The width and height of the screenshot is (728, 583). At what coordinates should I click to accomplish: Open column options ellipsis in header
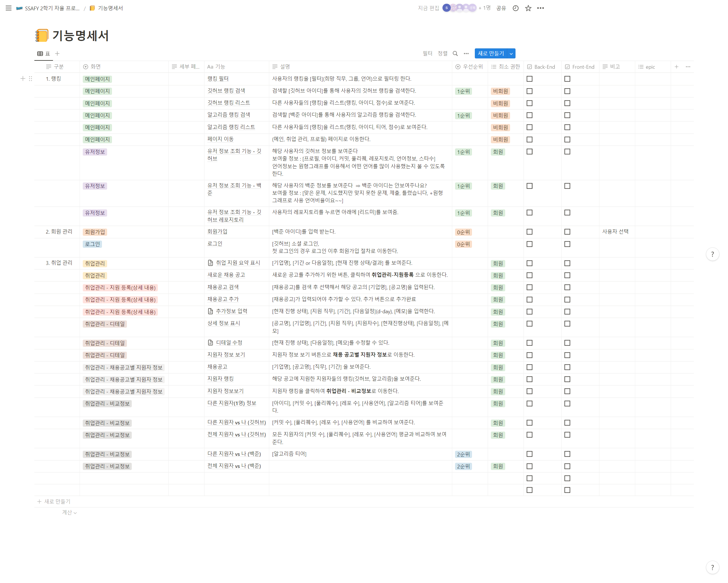(688, 66)
